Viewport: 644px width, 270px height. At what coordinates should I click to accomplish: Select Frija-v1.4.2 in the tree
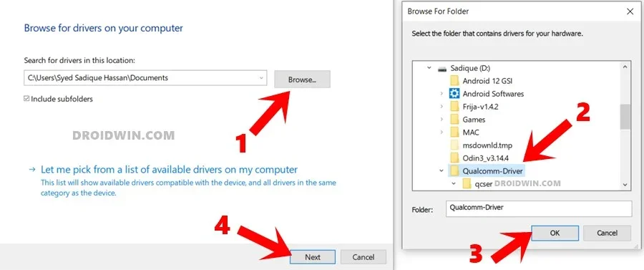[481, 107]
